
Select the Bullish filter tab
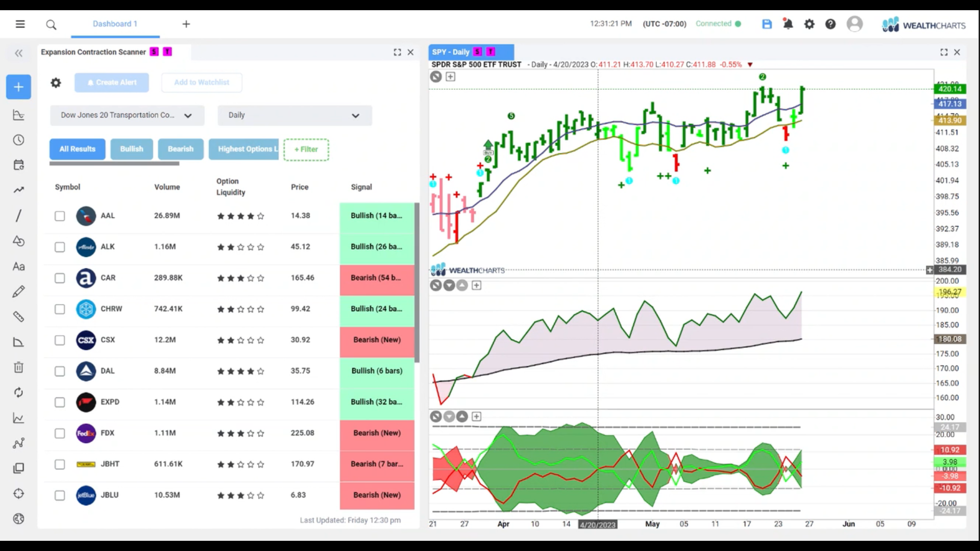pyautogui.click(x=132, y=149)
